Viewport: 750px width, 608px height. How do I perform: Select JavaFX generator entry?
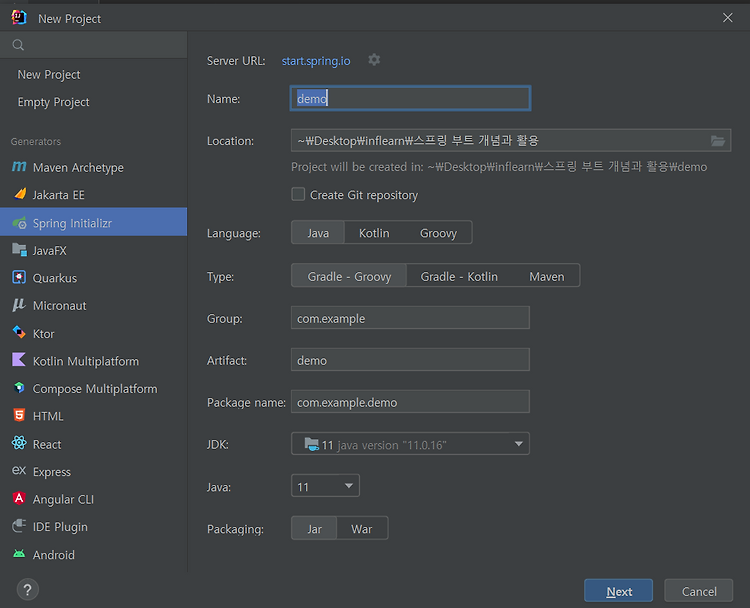pyautogui.click(x=93, y=250)
